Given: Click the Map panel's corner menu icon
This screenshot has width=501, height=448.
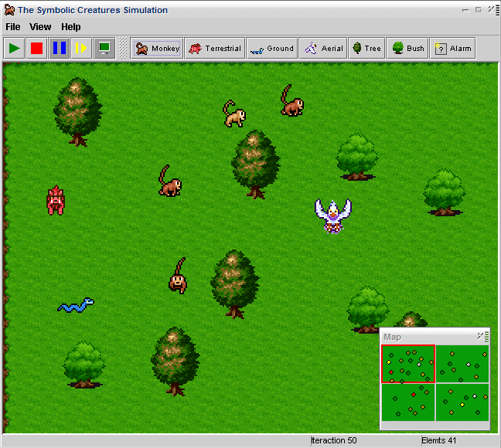Looking at the screenshot, I should [483, 337].
